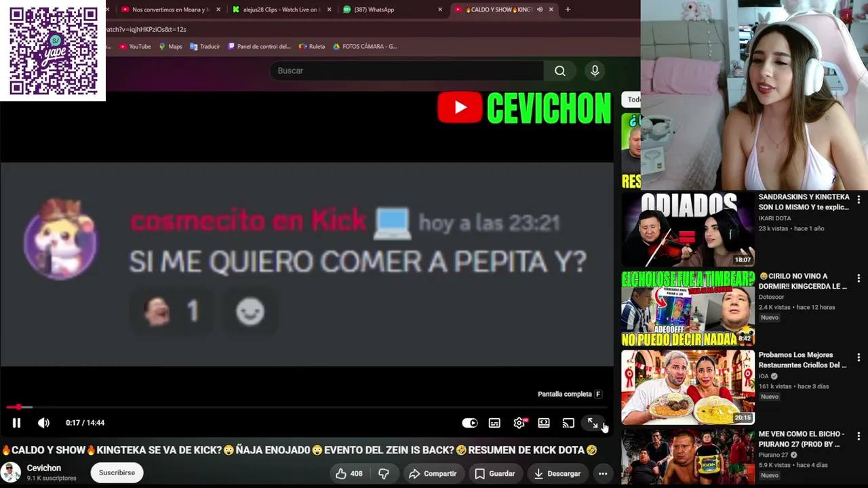Open the YouTube bookmark
This screenshot has width=868, height=488.
135,47
